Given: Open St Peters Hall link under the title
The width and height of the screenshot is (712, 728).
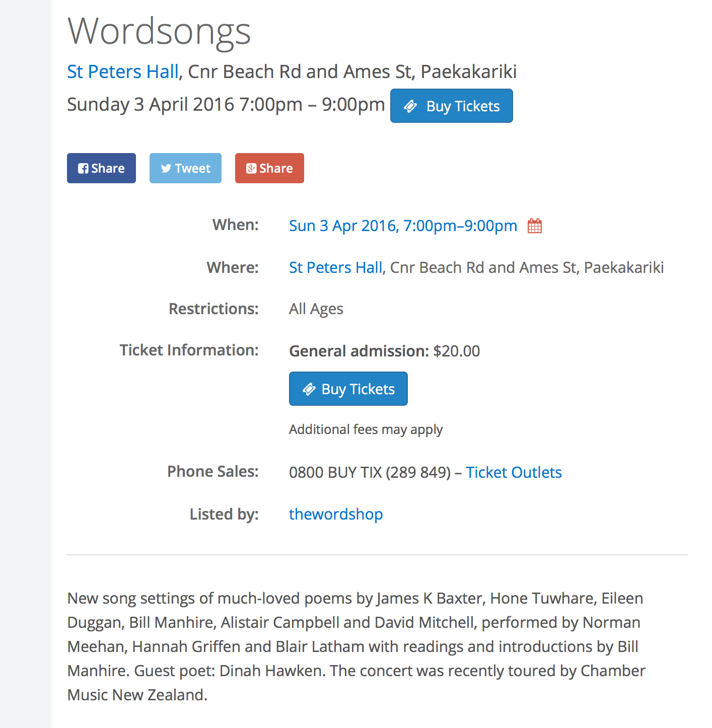Looking at the screenshot, I should coord(123,71).
